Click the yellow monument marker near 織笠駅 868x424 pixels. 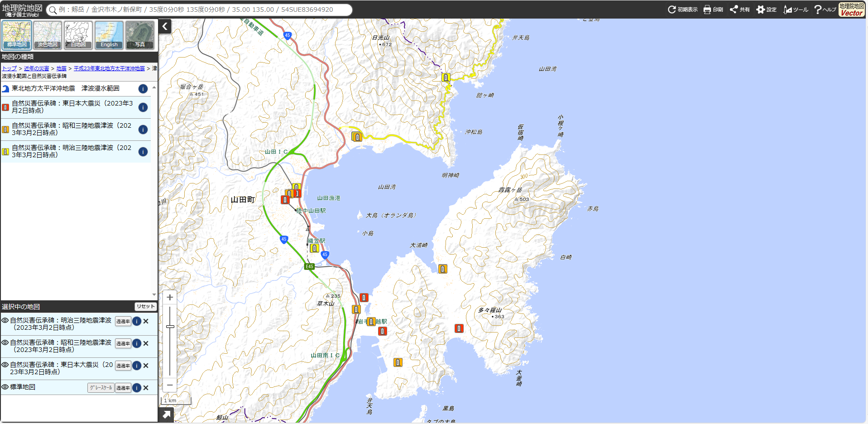(314, 248)
